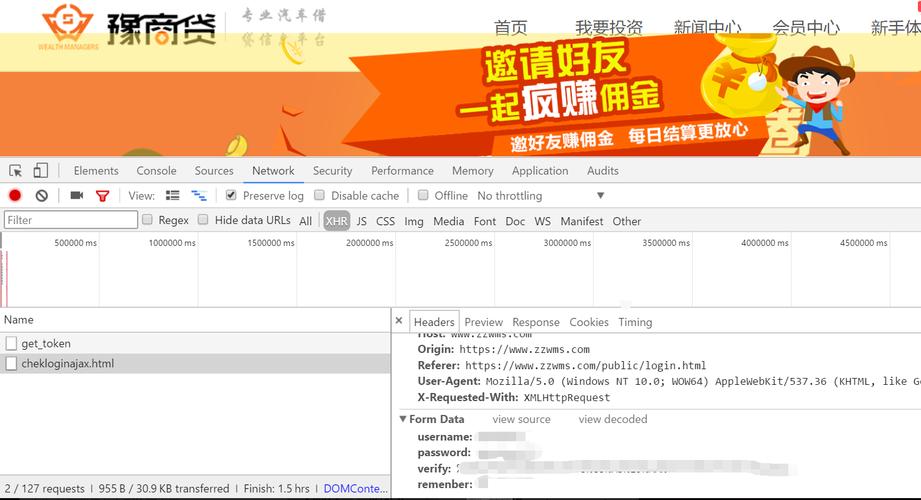Filter requests by Font
Screen dimensions: 921x500
[x=485, y=221]
